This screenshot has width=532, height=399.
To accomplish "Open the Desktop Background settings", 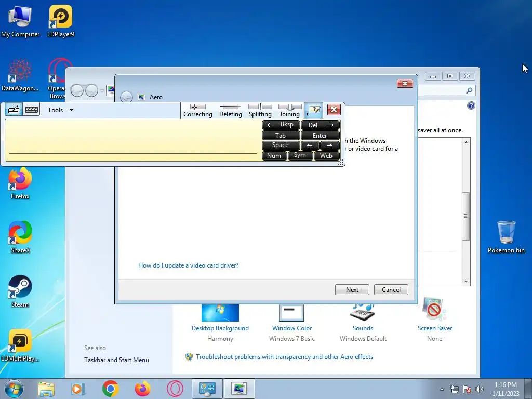I will 220,312.
